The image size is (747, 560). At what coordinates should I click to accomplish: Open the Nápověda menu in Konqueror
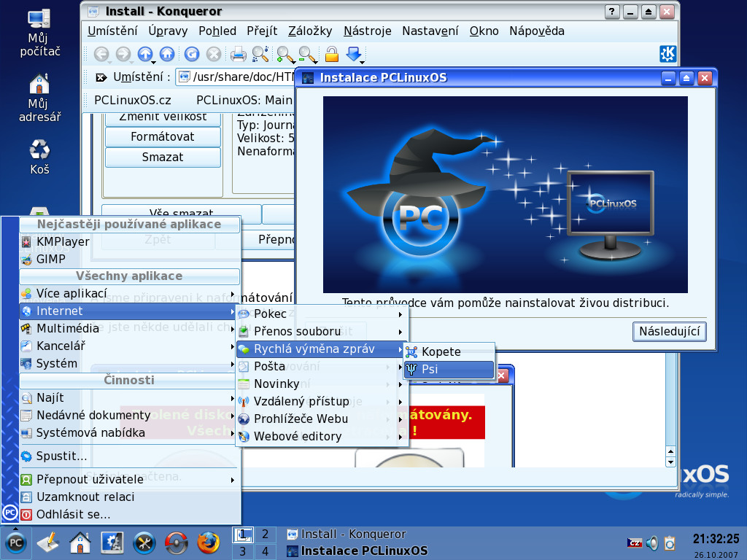(x=537, y=31)
